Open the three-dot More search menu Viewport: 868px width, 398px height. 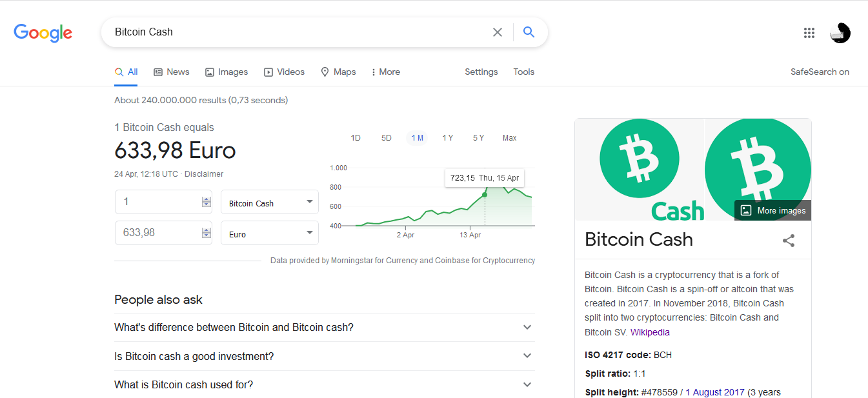tap(386, 72)
